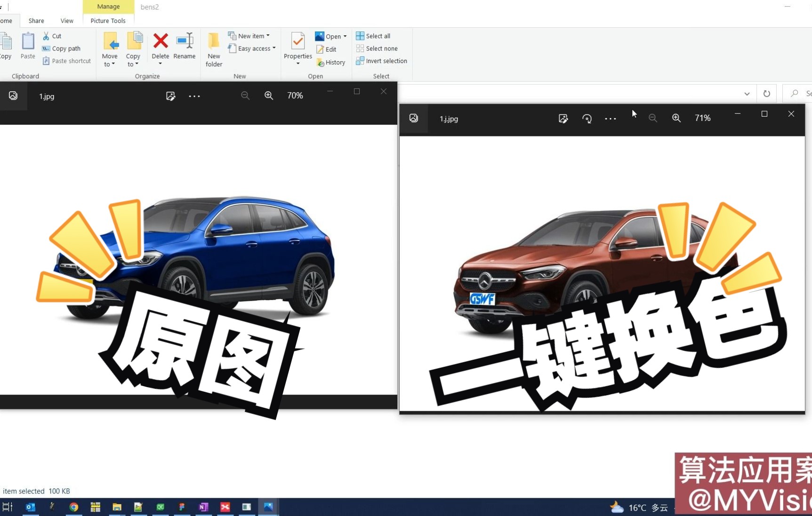Click the Paste clipboard icon
This screenshot has width=812, height=516.
point(28,41)
